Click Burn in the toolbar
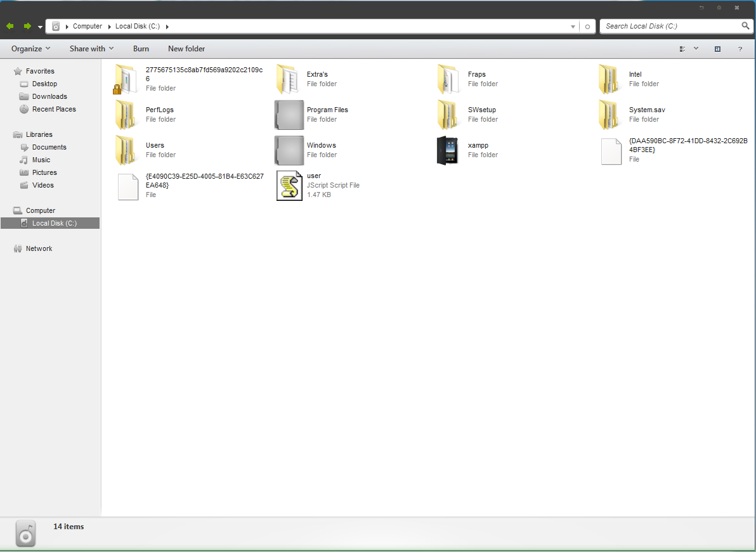Image resolution: width=756 pixels, height=552 pixels. pyautogui.click(x=141, y=49)
